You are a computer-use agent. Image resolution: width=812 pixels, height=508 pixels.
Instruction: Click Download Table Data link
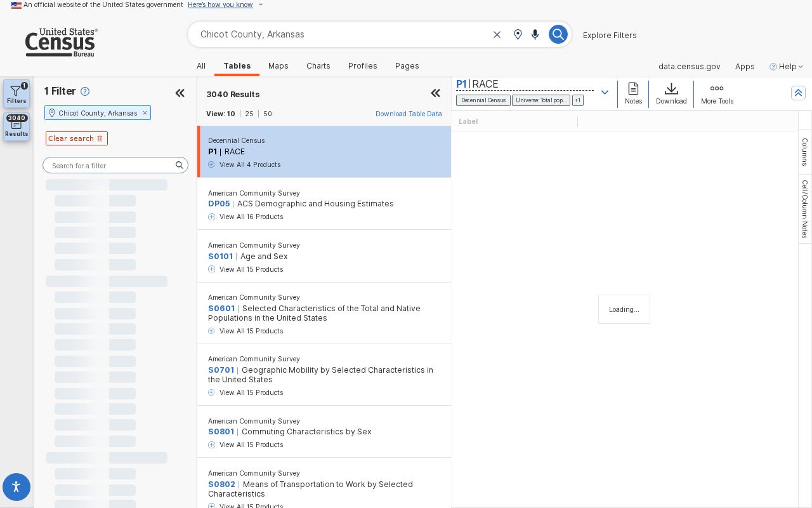[409, 114]
